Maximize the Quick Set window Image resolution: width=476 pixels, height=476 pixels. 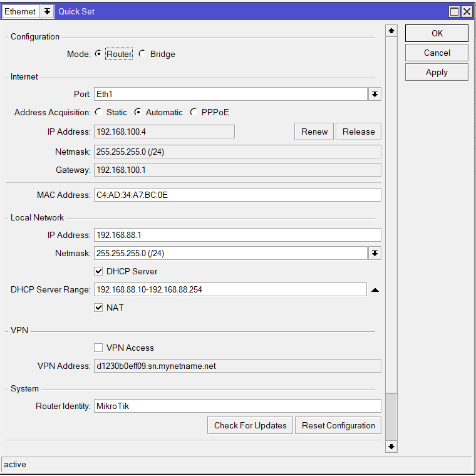click(x=454, y=11)
